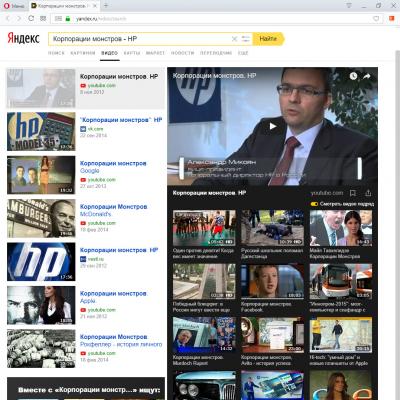Switch to the Карты tab

(132, 53)
